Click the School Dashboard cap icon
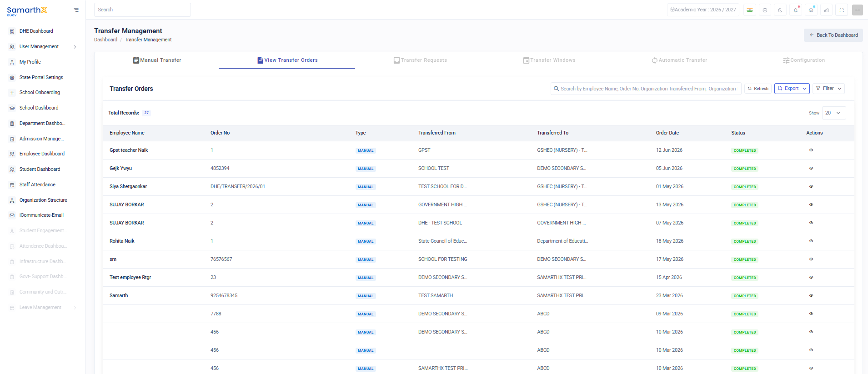 (x=12, y=108)
